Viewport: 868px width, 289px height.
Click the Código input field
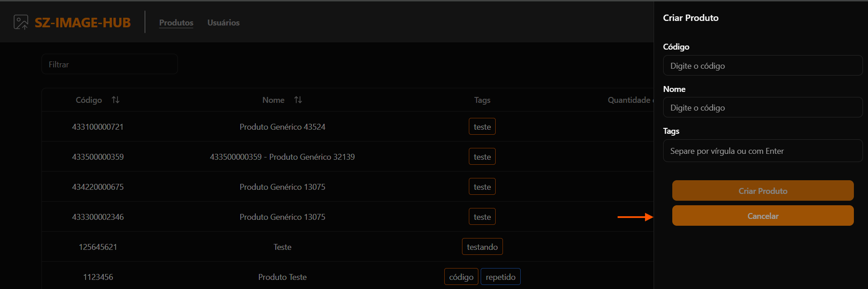click(762, 66)
